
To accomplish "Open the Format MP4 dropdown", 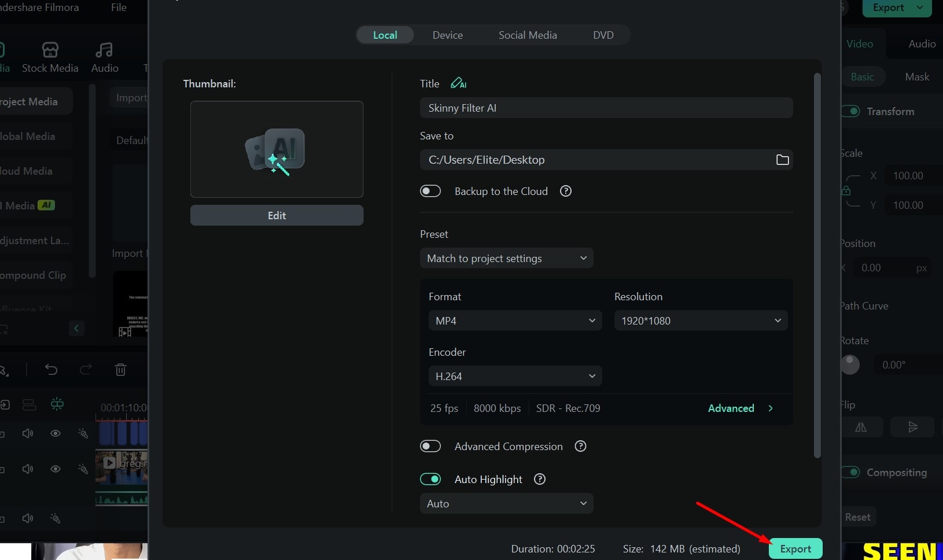I will 515,320.
